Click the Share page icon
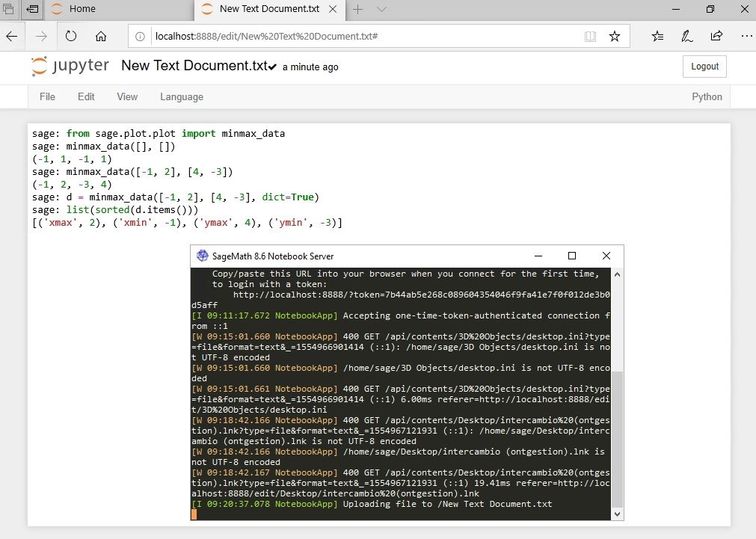This screenshot has height=539, width=756. [x=716, y=36]
